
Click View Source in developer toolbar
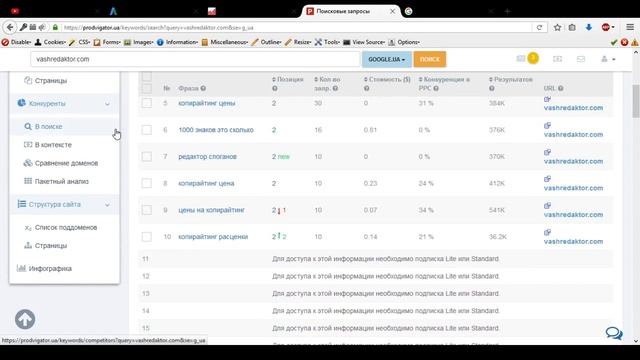(x=364, y=42)
